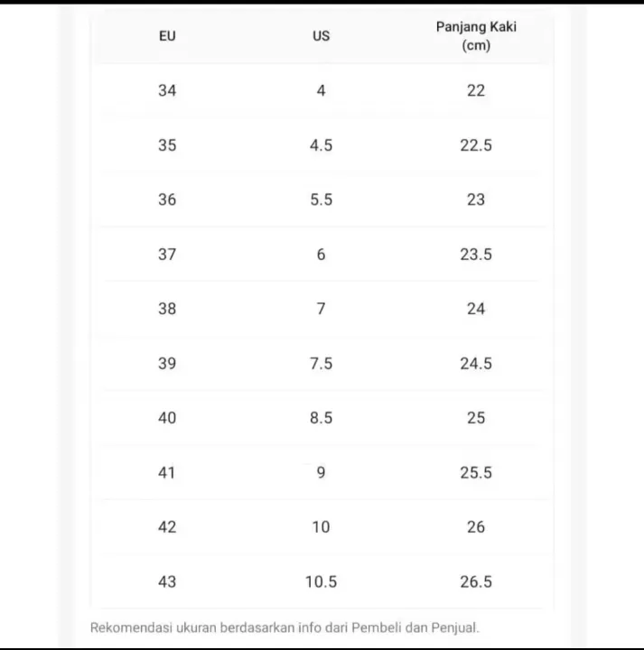
Task: Click US size 4.5 value
Action: 321,145
